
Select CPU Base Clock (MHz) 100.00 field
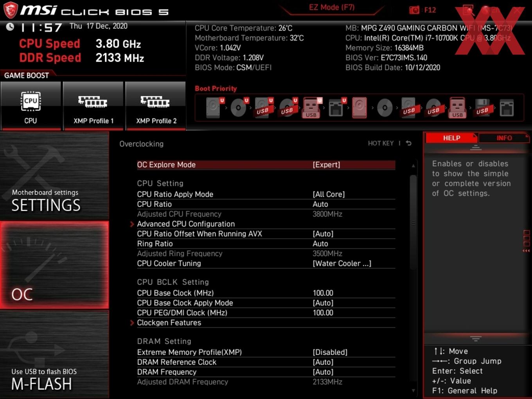click(323, 293)
